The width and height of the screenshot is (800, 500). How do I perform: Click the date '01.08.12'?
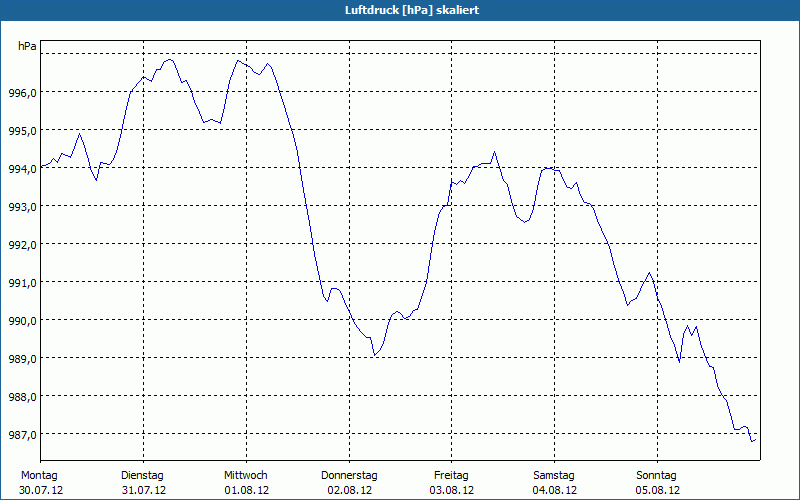tap(246, 490)
